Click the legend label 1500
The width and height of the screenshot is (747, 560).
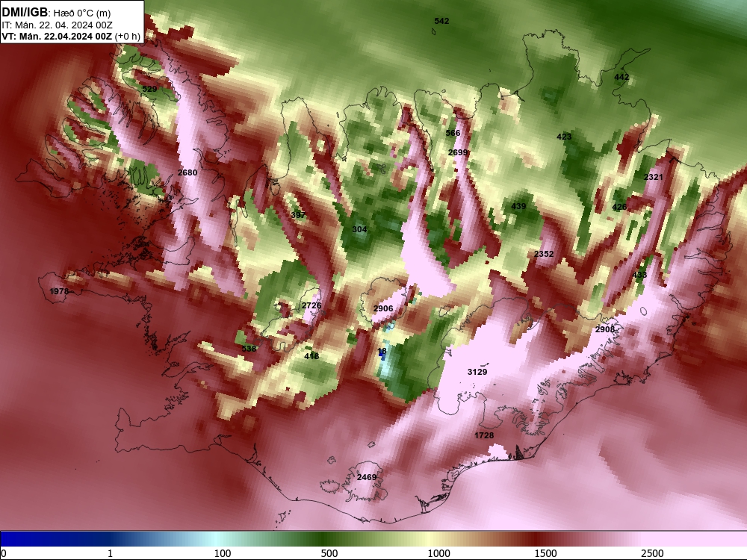[545, 553]
